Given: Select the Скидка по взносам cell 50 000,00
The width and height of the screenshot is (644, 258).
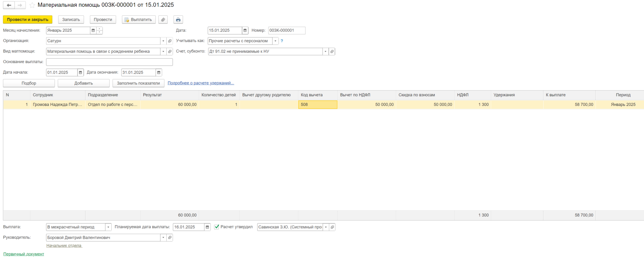Looking at the screenshot, I should 425,105.
